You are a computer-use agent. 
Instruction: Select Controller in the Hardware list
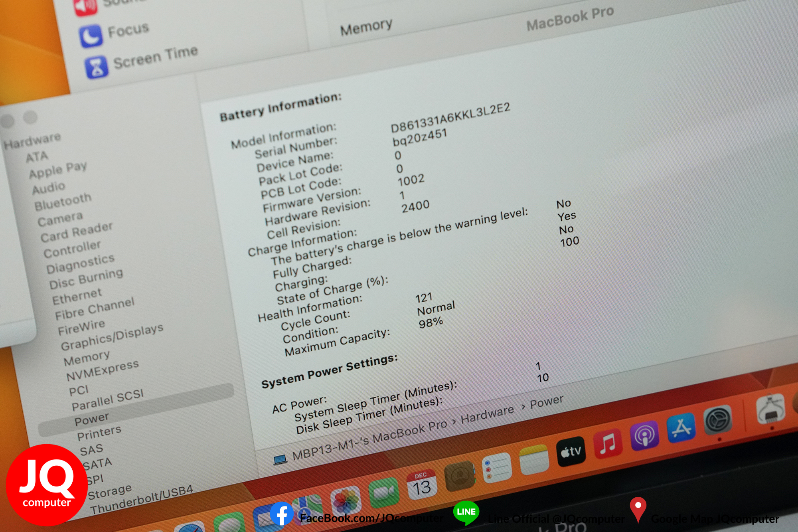click(x=72, y=249)
